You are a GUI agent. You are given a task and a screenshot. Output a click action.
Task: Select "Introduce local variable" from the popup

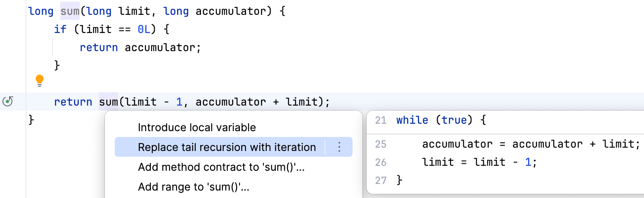coord(197,127)
